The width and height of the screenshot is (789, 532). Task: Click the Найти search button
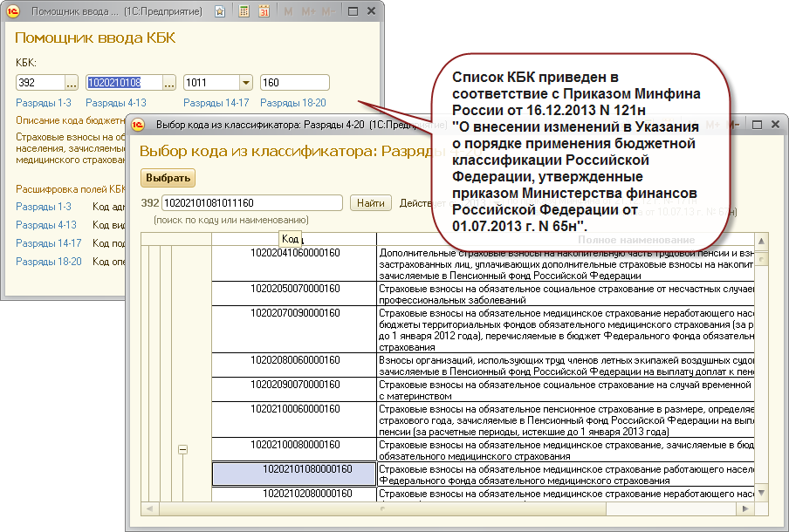coord(371,203)
